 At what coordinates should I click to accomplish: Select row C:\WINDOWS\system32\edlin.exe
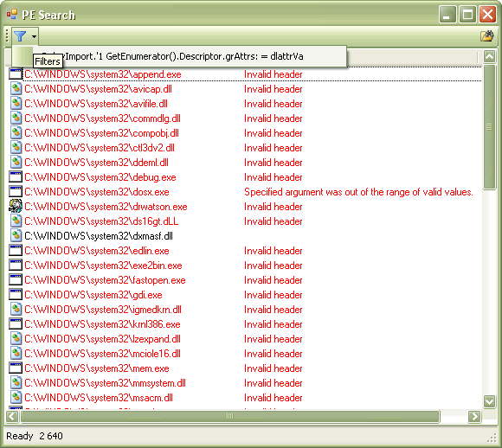(x=245, y=251)
